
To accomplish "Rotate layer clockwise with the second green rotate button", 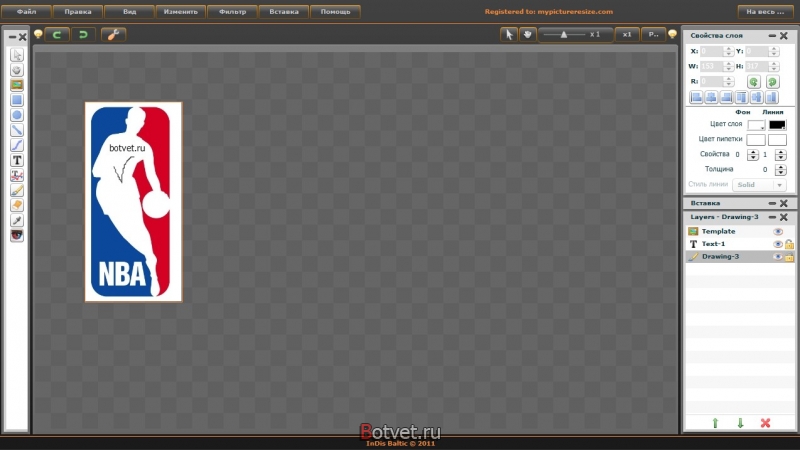I will point(772,82).
